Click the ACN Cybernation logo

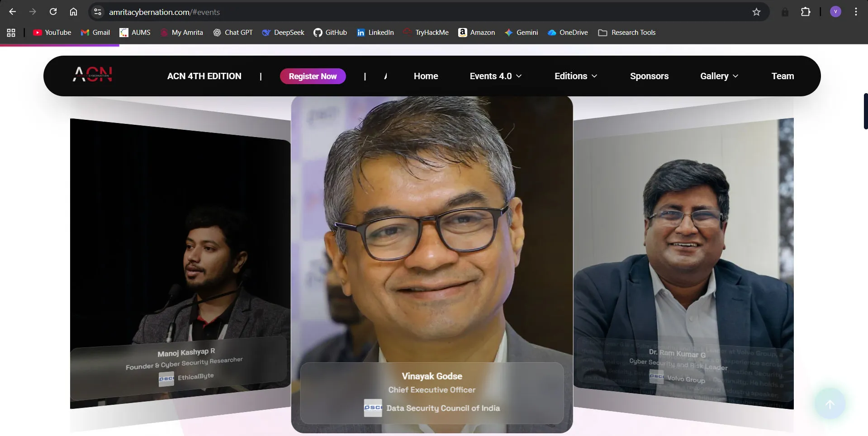93,74
